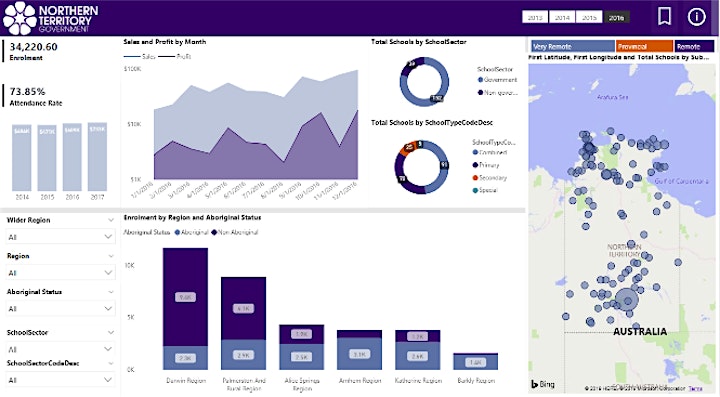This screenshot has height=397, width=720.
Task: Click the Non Aboriginal legend item
Action: (x=235, y=232)
